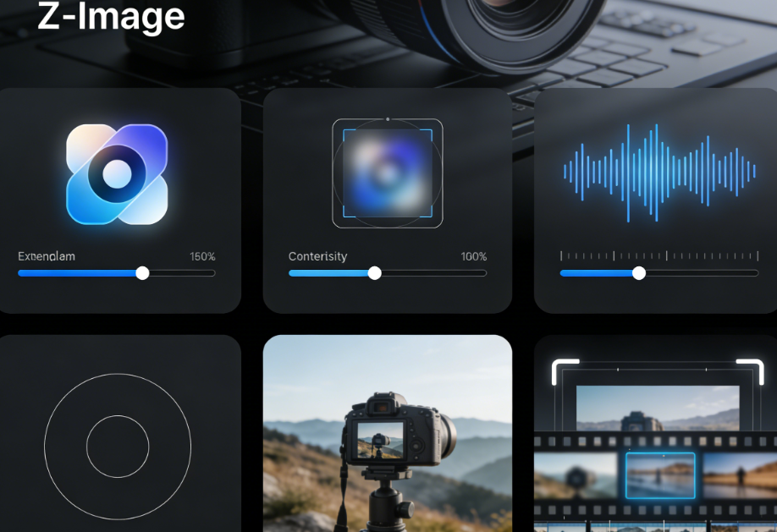Screen dimensions: 777x532
Task: Click the blue audio waveform graphic
Action: point(659,173)
